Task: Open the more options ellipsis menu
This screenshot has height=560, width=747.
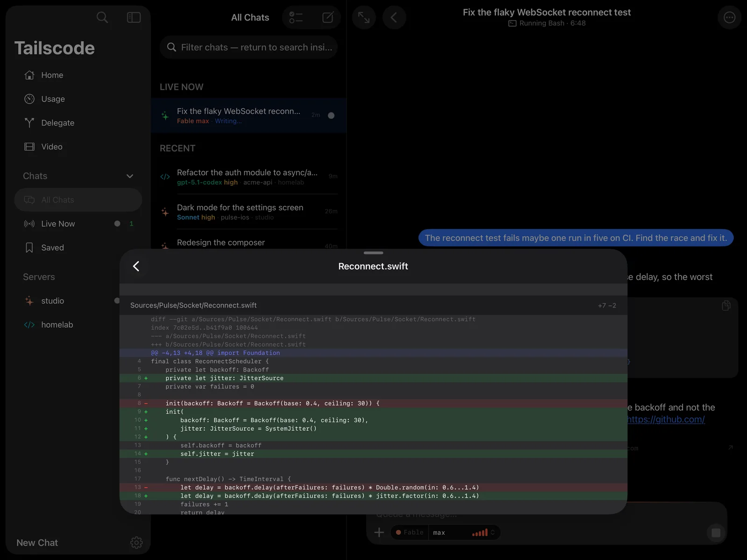Action: coord(729,18)
